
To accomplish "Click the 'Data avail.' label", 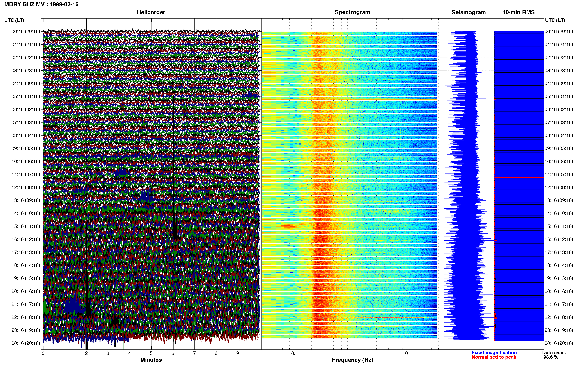I will (554, 352).
